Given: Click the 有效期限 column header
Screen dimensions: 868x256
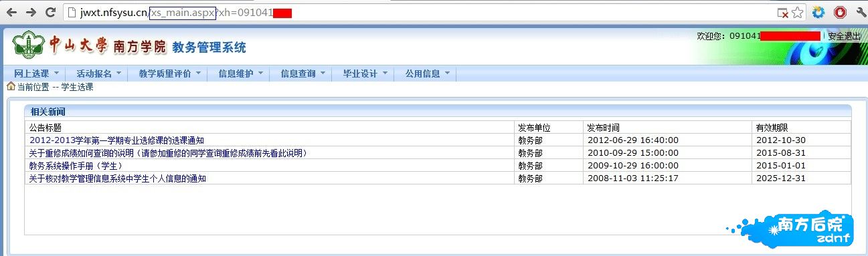Looking at the screenshot, I should click(772, 127).
